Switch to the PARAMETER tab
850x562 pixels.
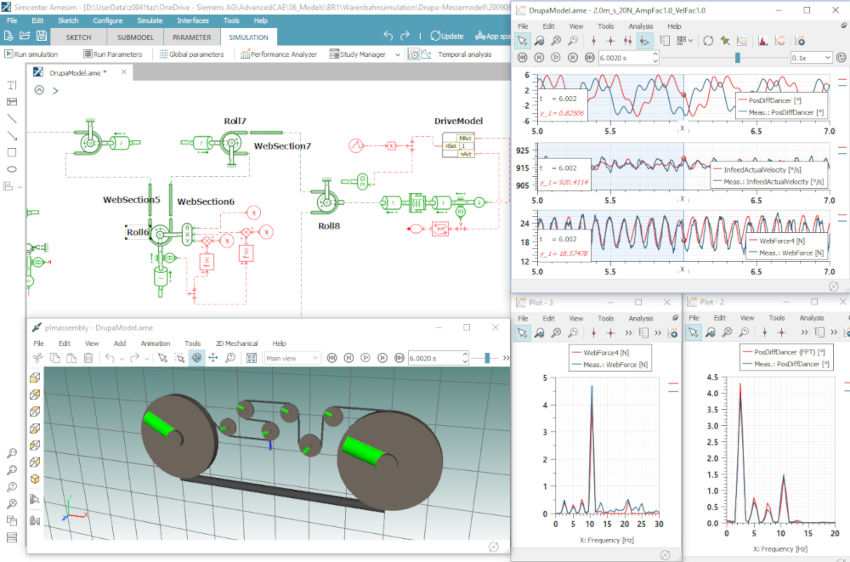pos(191,37)
